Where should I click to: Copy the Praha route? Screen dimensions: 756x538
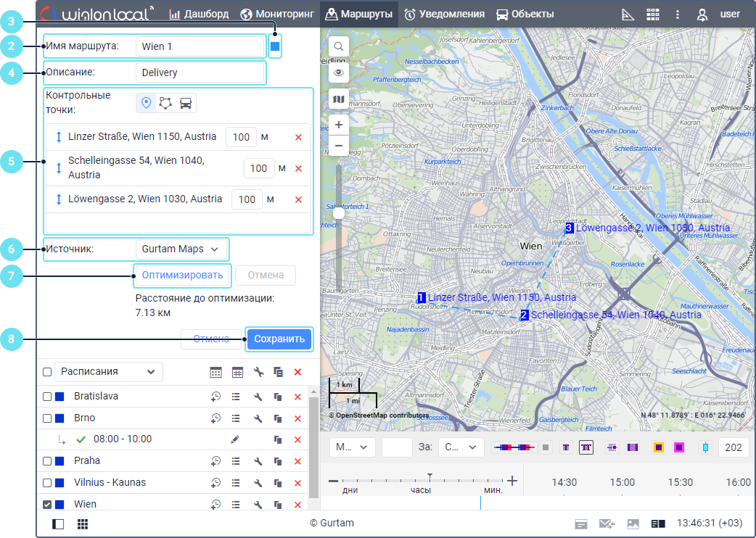click(x=278, y=461)
